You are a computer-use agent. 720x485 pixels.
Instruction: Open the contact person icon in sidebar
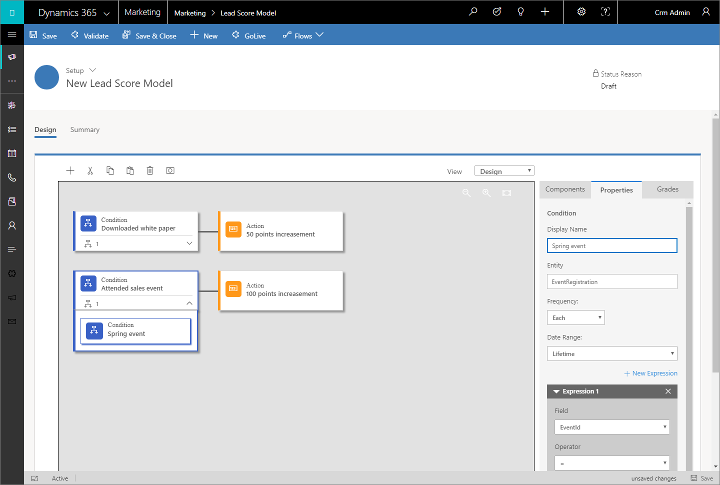click(12, 226)
